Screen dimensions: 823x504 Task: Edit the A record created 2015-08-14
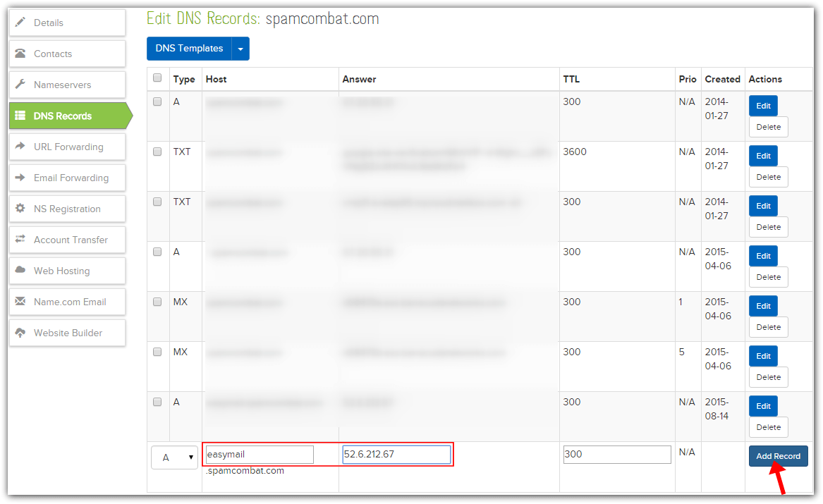tap(763, 406)
